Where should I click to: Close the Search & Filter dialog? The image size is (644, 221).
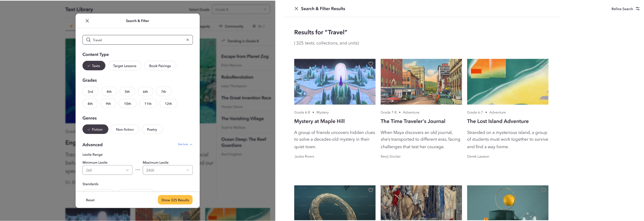tap(87, 21)
